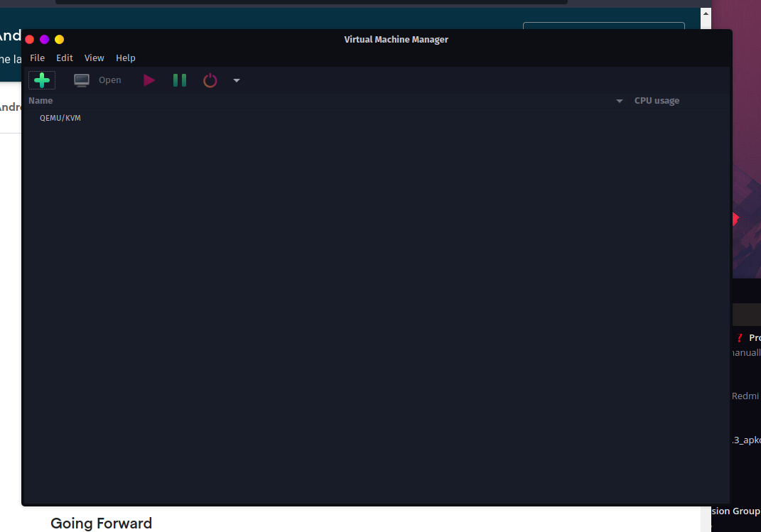The width and height of the screenshot is (761, 532).
Task: Click the Going Forward heading in browser
Action: point(102,523)
